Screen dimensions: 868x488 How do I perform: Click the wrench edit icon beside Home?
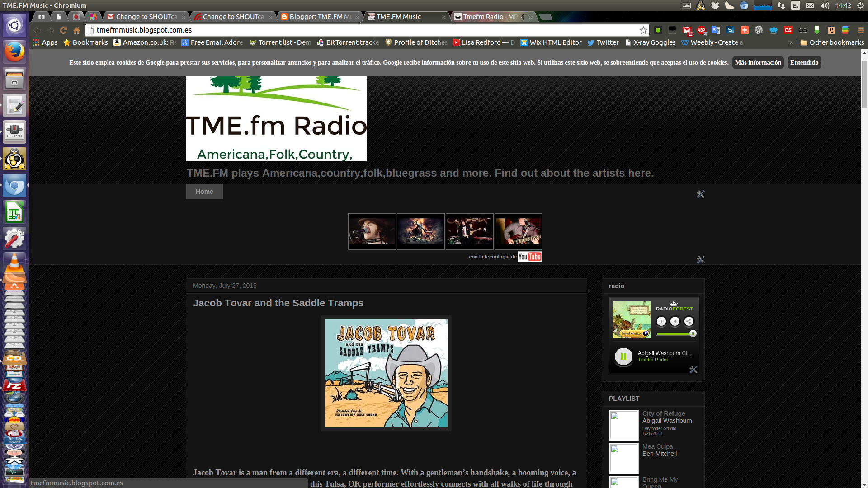coord(700,194)
